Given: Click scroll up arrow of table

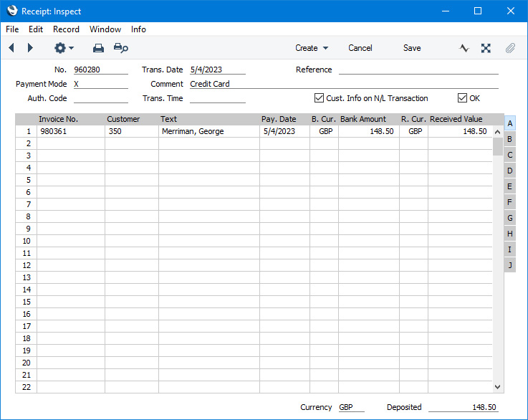Looking at the screenshot, I should [497, 132].
